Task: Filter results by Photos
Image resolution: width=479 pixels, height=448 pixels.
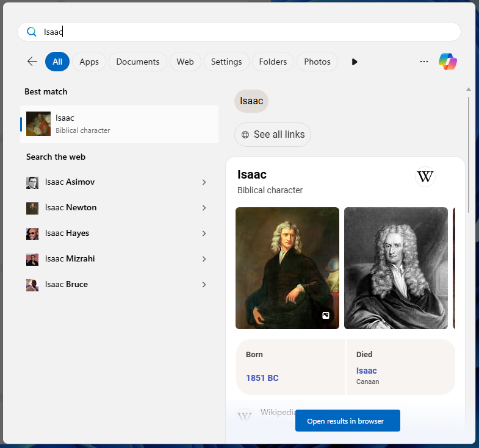Action: pyautogui.click(x=317, y=62)
